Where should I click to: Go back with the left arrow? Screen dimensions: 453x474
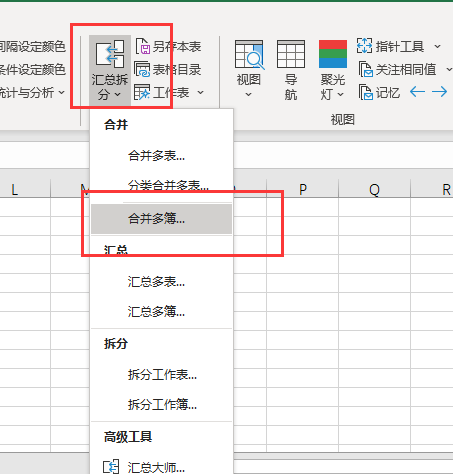417,92
